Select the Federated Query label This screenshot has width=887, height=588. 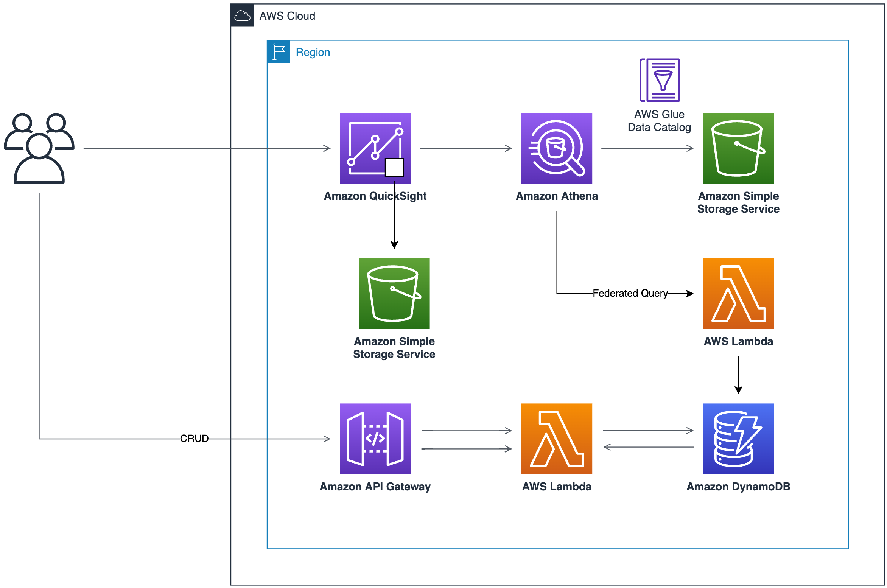coord(630,293)
